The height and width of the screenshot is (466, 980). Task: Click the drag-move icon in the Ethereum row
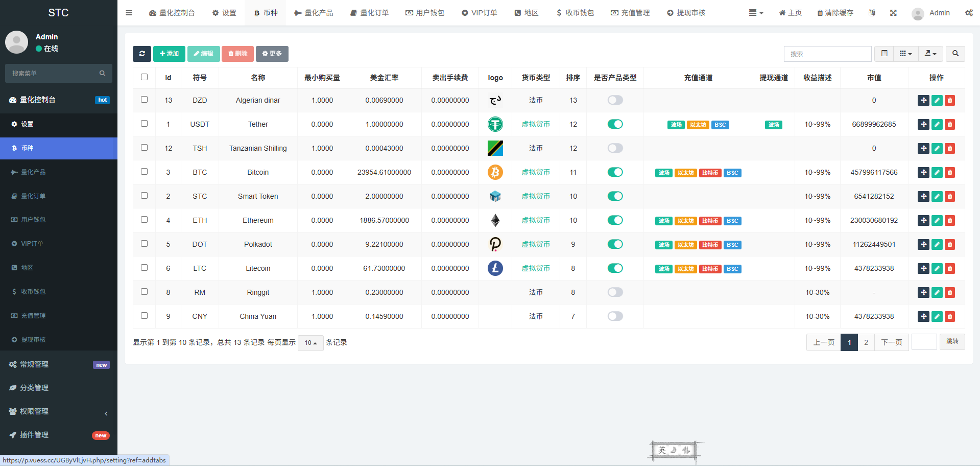pos(923,221)
